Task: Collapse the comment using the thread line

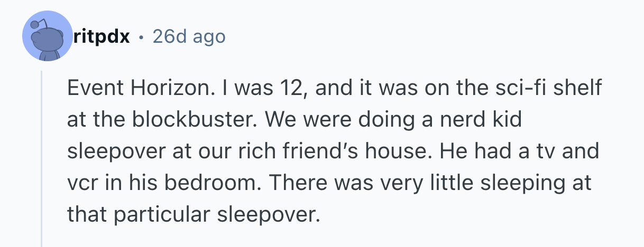Action: click(x=42, y=158)
